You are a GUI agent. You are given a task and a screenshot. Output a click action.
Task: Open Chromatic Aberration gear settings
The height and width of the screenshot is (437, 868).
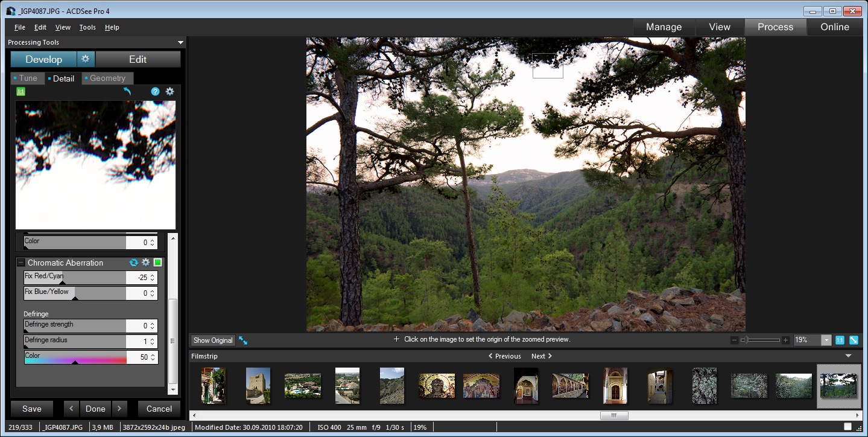[x=145, y=263]
